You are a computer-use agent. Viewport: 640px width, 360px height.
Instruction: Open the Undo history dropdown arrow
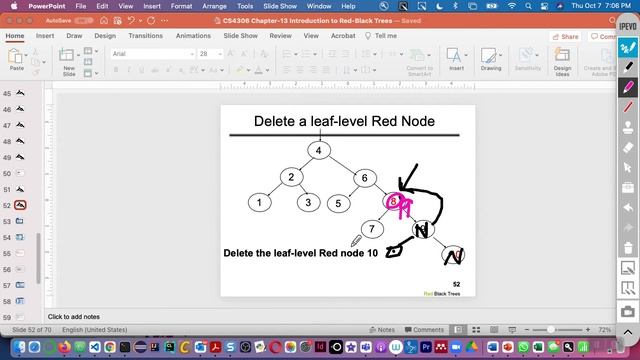[x=140, y=20]
